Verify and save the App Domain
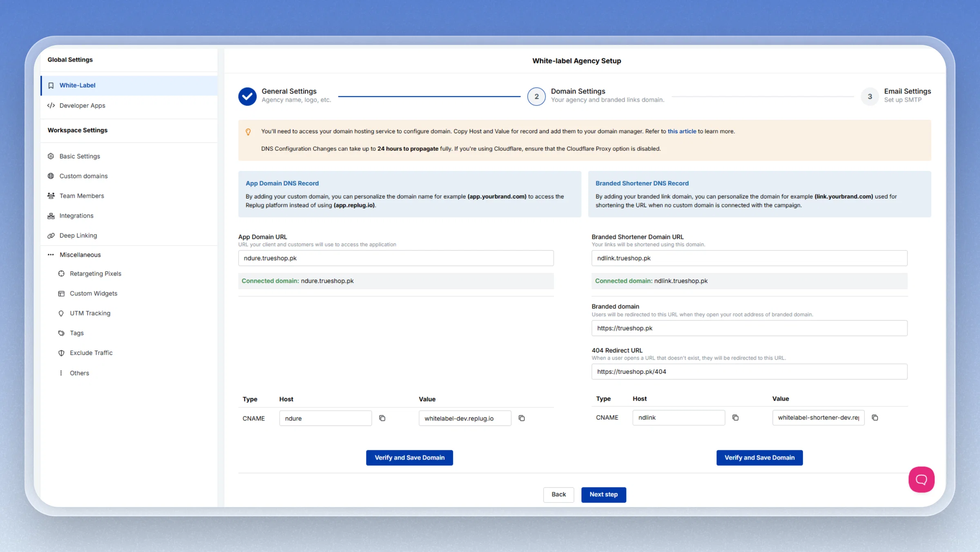This screenshot has width=980, height=552. [x=409, y=458]
